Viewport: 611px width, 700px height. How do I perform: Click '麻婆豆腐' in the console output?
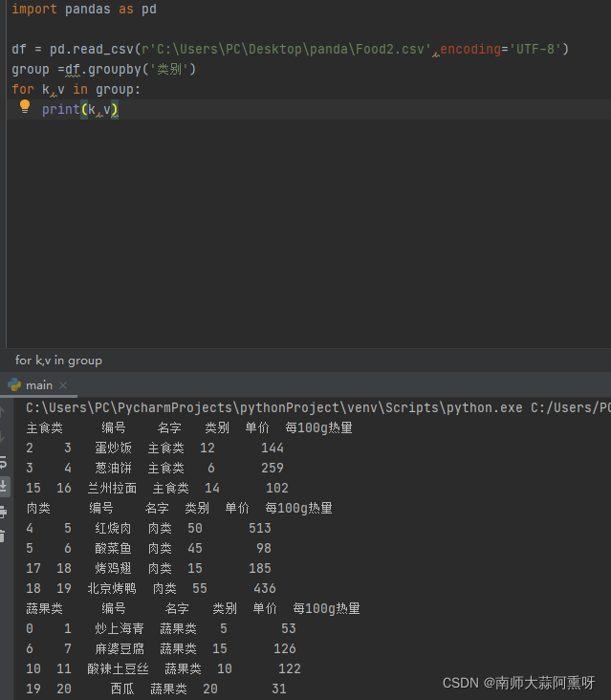[120, 648]
